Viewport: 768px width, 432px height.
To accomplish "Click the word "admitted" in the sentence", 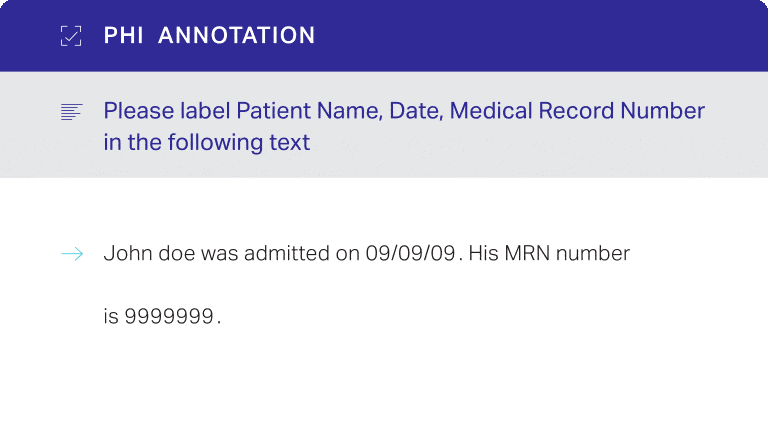I will 282,254.
